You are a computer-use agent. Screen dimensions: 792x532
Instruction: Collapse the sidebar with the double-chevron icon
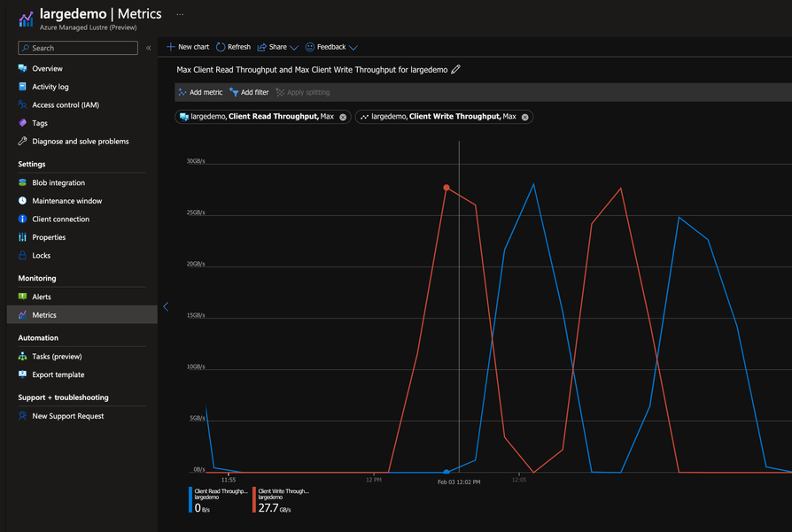(x=149, y=48)
